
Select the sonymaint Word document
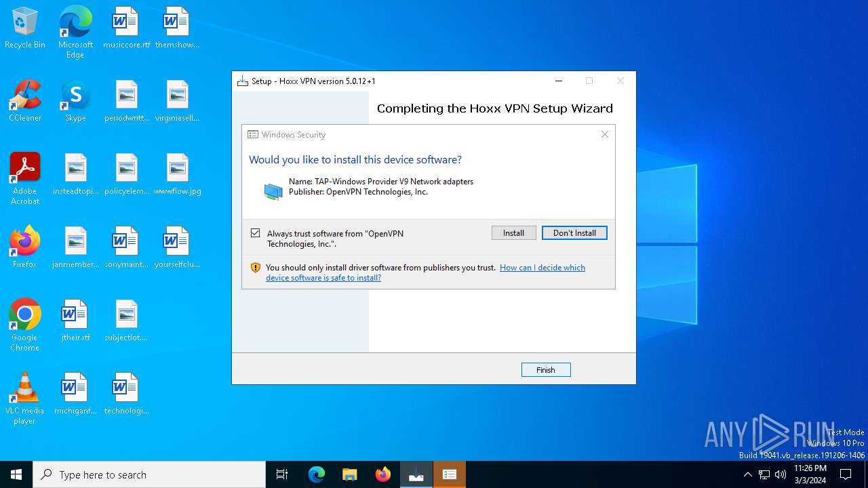(126, 248)
